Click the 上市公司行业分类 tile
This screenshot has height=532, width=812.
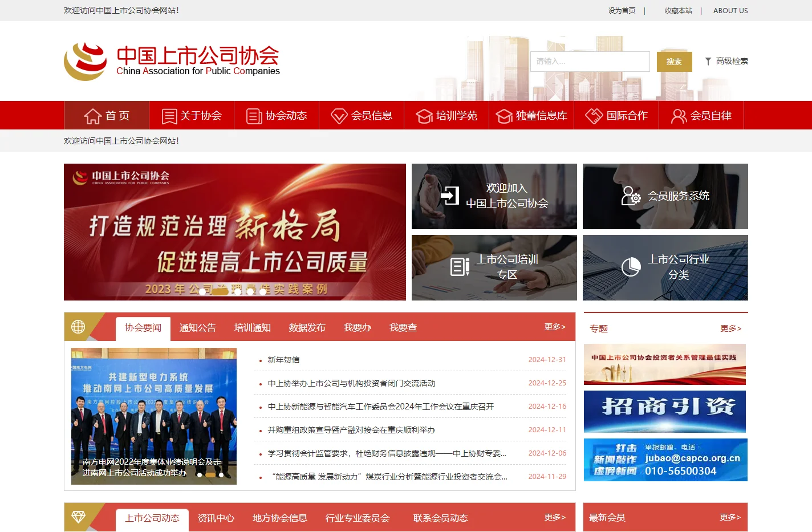coord(665,267)
